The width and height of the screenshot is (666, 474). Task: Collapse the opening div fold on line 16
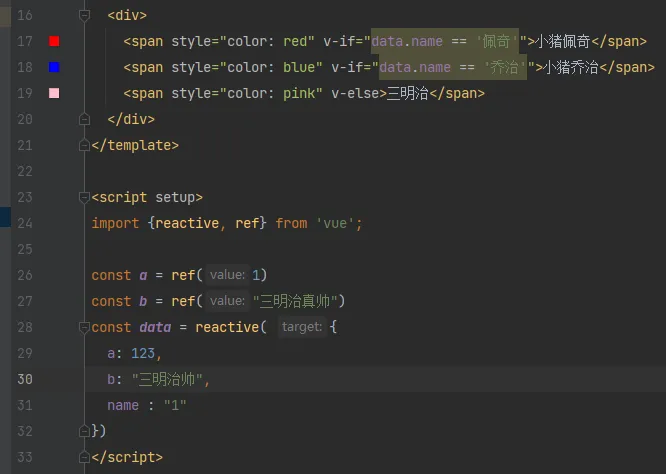pyautogui.click(x=84, y=16)
